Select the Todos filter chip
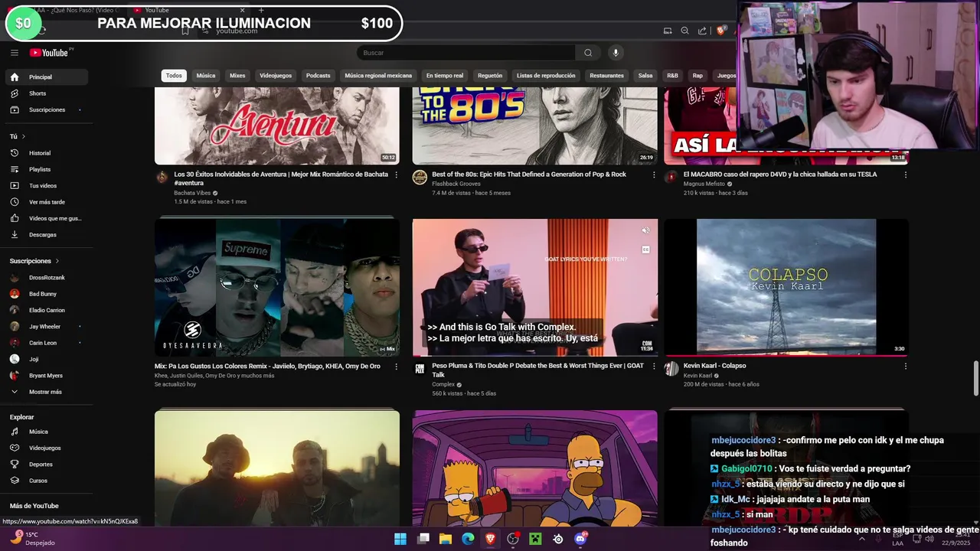The width and height of the screenshot is (980, 551). click(x=174, y=76)
